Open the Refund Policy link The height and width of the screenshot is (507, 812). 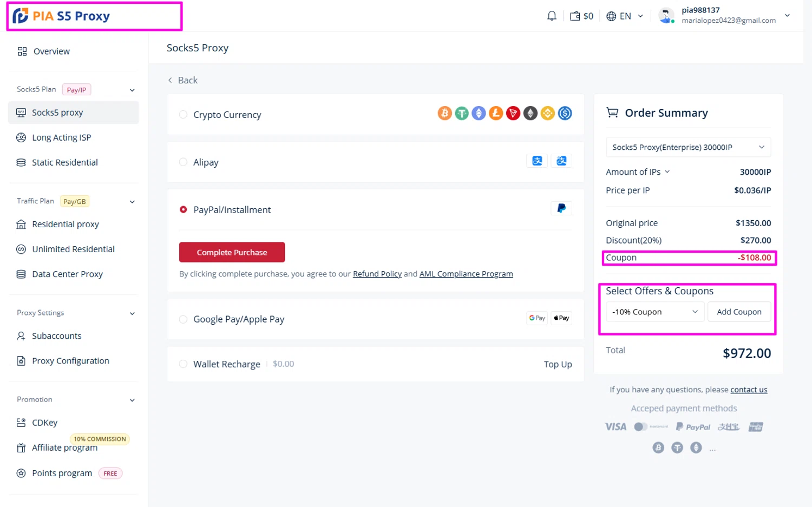click(x=377, y=274)
